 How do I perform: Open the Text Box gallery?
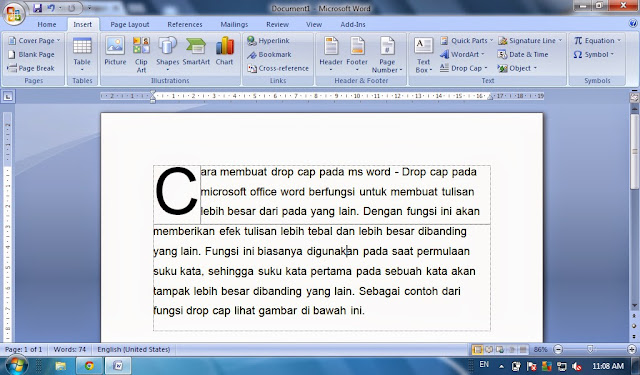click(x=423, y=54)
